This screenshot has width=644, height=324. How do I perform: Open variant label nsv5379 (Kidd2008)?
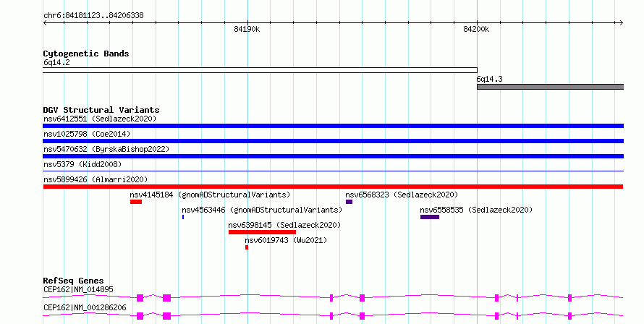[x=82, y=164]
